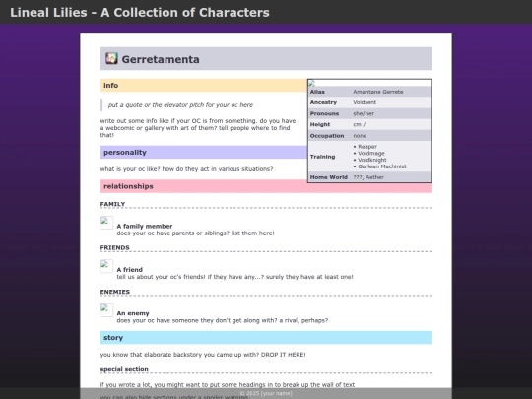Click the Occupation value none
This screenshot has width=532, height=399.
tap(360, 136)
